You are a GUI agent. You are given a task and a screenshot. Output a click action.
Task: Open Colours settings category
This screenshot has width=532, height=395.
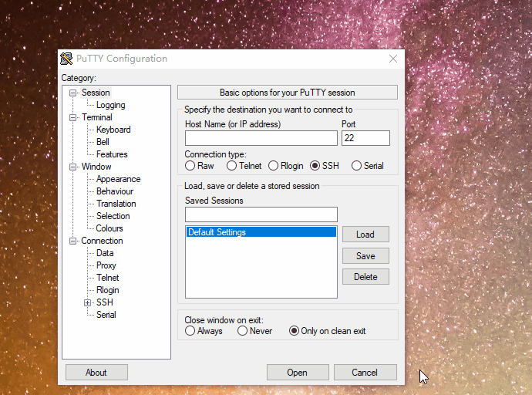(109, 228)
